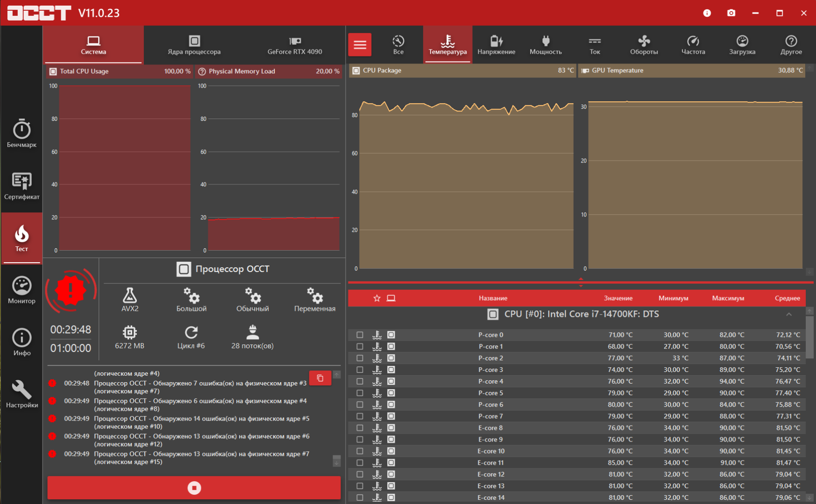The width and height of the screenshot is (816, 504).
Task: Click the info icon in title bar
Action: (707, 13)
